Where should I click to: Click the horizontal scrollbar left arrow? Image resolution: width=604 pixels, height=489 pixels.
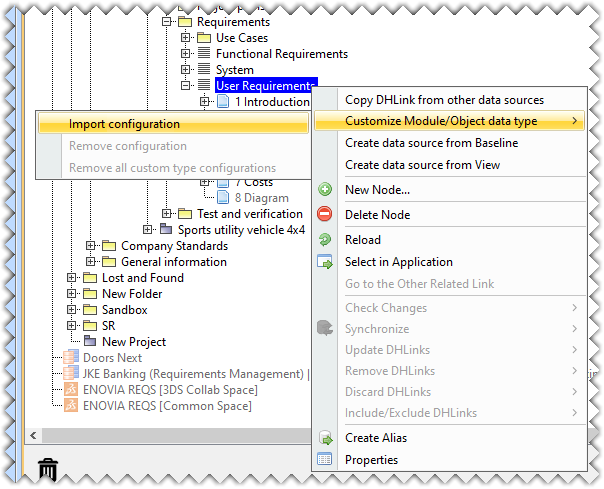tap(34, 435)
